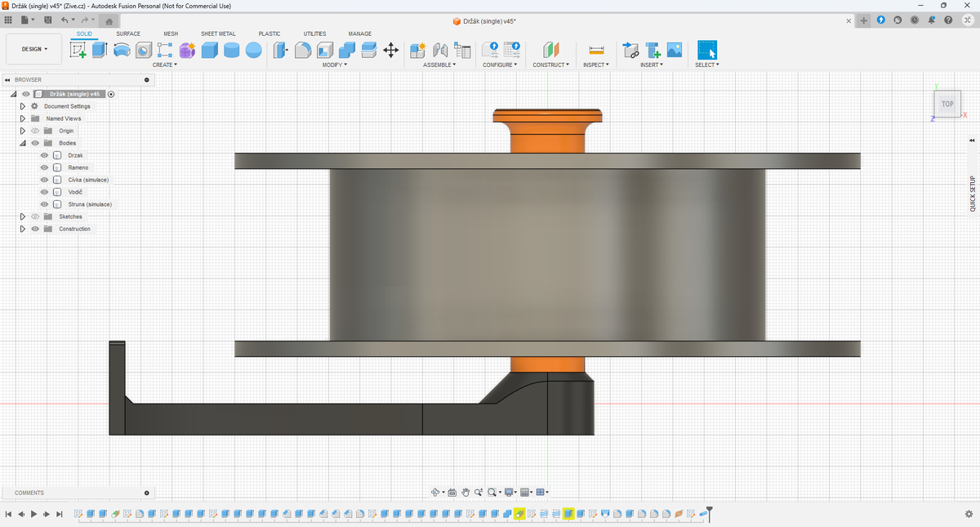Select the Move/Copy tool
Viewport: 980px width, 527px height.
click(390, 50)
